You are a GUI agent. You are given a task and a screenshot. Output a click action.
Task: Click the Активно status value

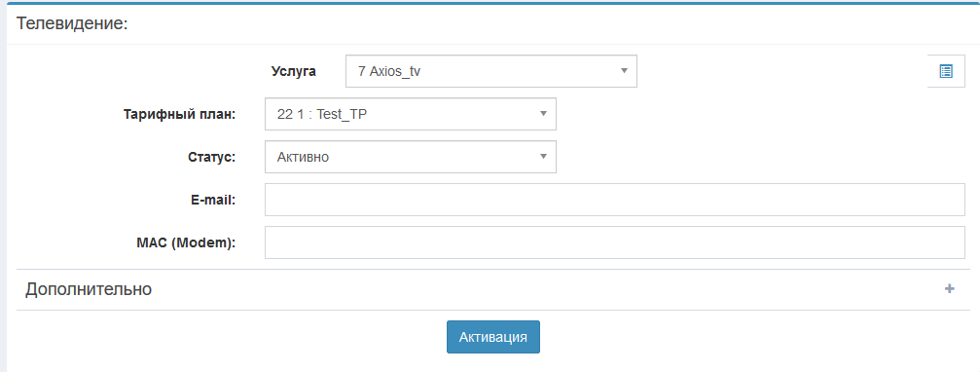click(303, 157)
